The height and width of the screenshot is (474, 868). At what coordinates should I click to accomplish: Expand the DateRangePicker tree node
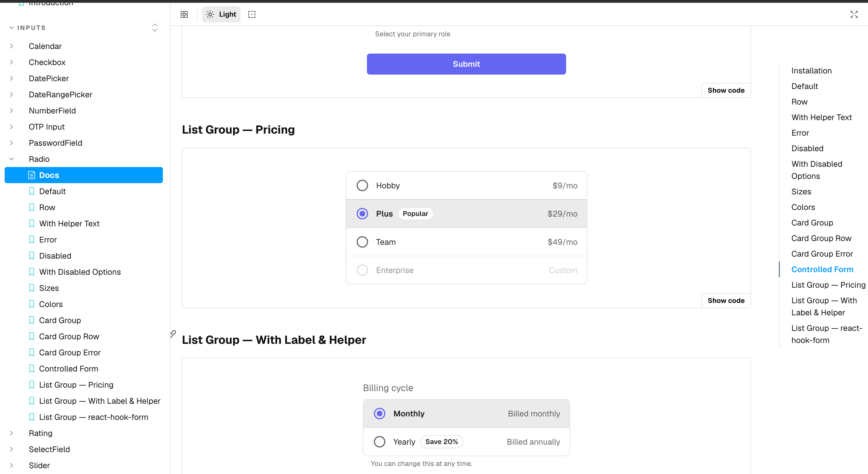(x=12, y=95)
